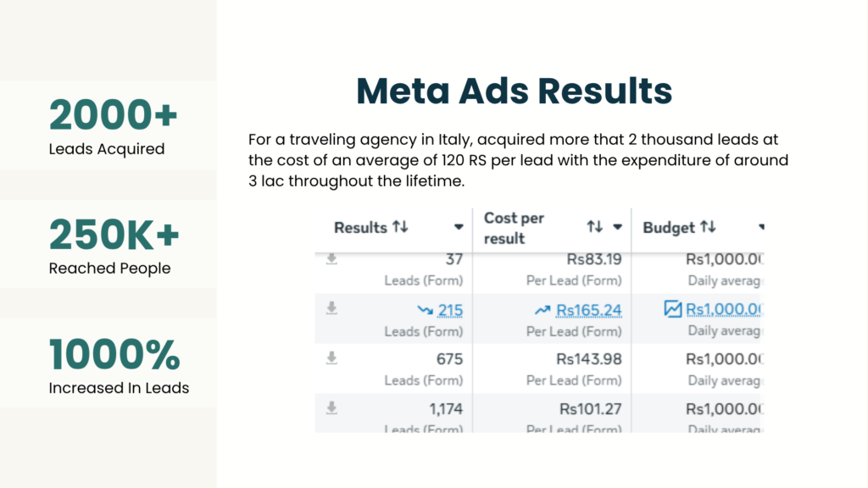Open the Results column dropdown arrow
The height and width of the screenshot is (488, 868).
(x=459, y=227)
